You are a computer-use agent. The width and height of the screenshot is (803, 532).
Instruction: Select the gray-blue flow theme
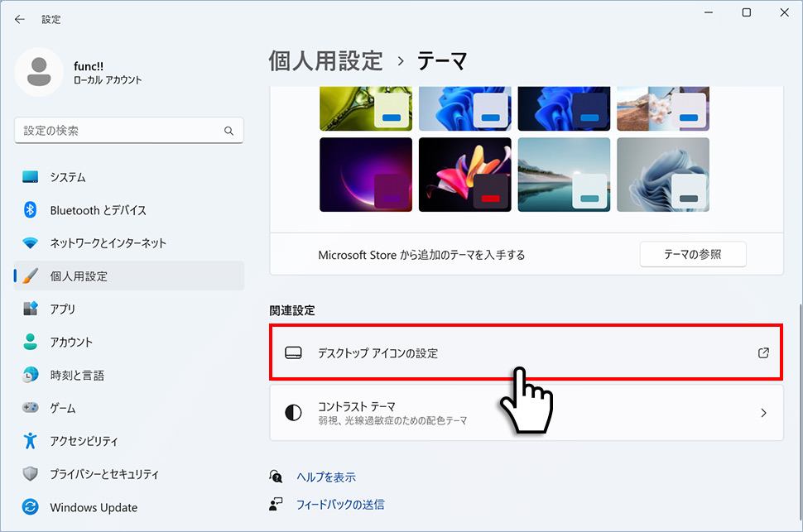[663, 175]
